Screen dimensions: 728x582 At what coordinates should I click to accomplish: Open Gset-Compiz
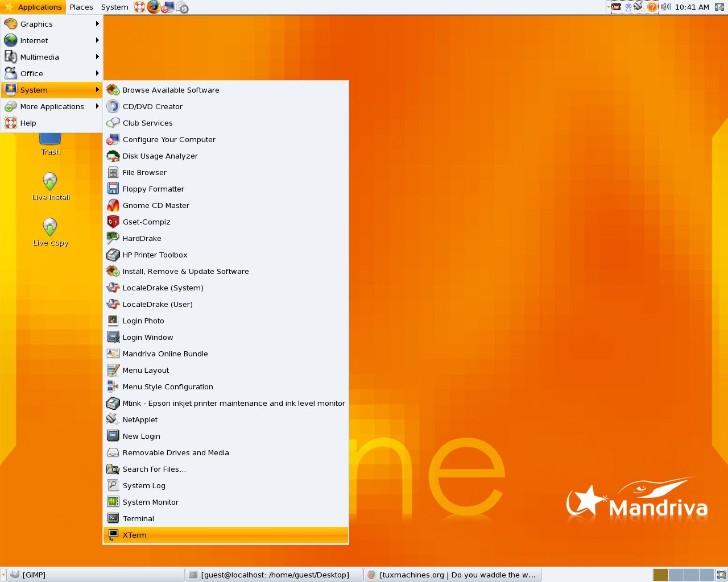tap(226, 222)
